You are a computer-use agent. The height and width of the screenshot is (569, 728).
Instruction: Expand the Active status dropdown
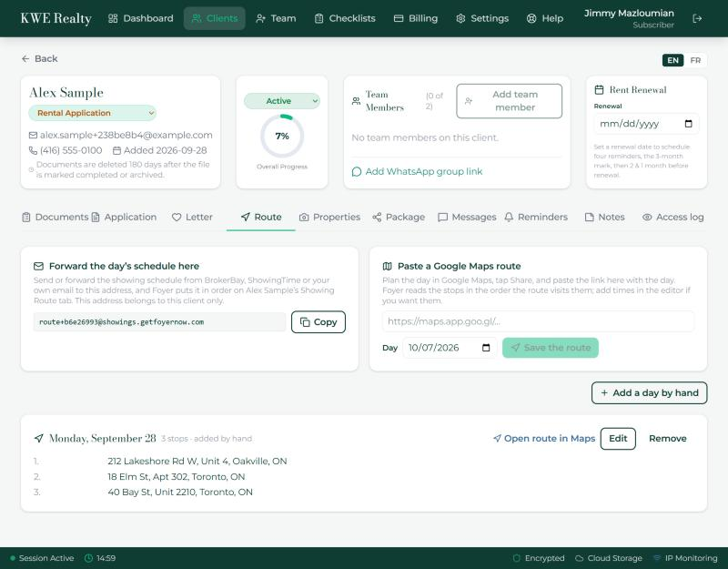point(282,101)
